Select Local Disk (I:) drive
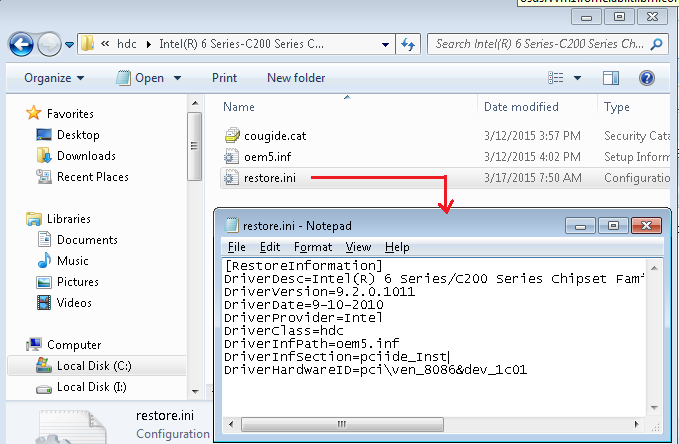This screenshot has width=679, height=444. pyautogui.click(x=91, y=387)
